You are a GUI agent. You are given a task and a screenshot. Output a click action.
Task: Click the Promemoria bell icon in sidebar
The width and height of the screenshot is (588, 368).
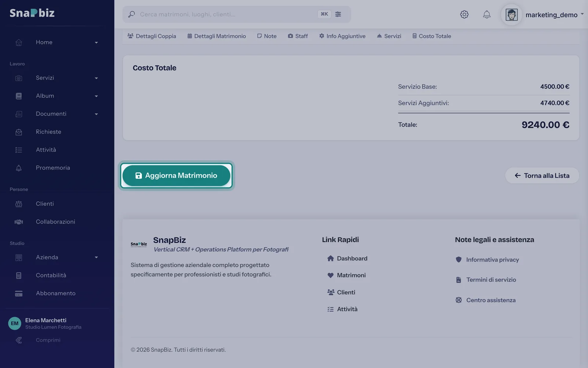(19, 168)
